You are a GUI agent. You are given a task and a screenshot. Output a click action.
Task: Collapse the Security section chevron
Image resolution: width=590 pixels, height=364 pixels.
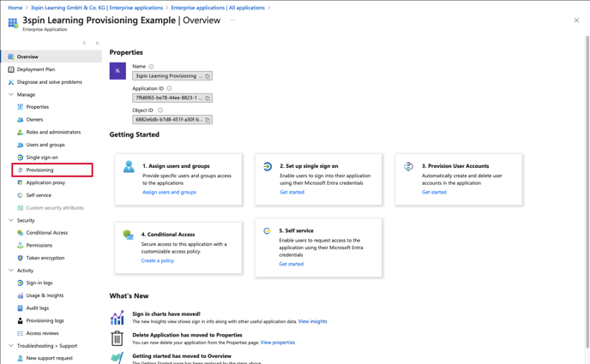pos(11,220)
